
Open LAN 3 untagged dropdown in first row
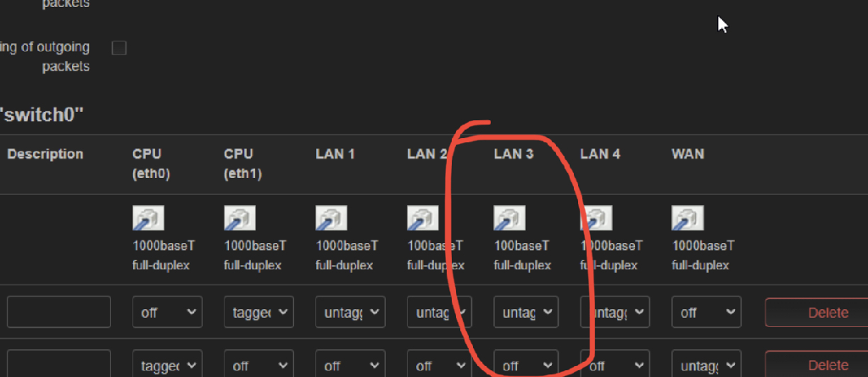pos(526,313)
